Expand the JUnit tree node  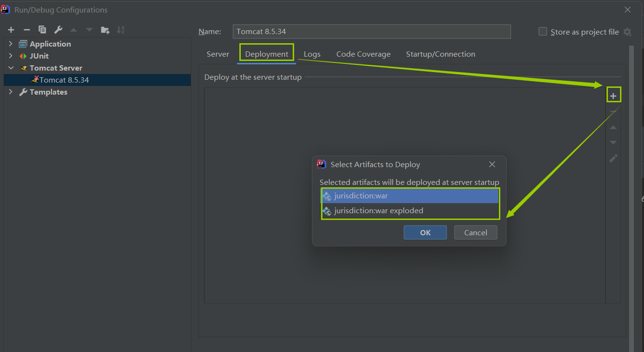pos(11,56)
